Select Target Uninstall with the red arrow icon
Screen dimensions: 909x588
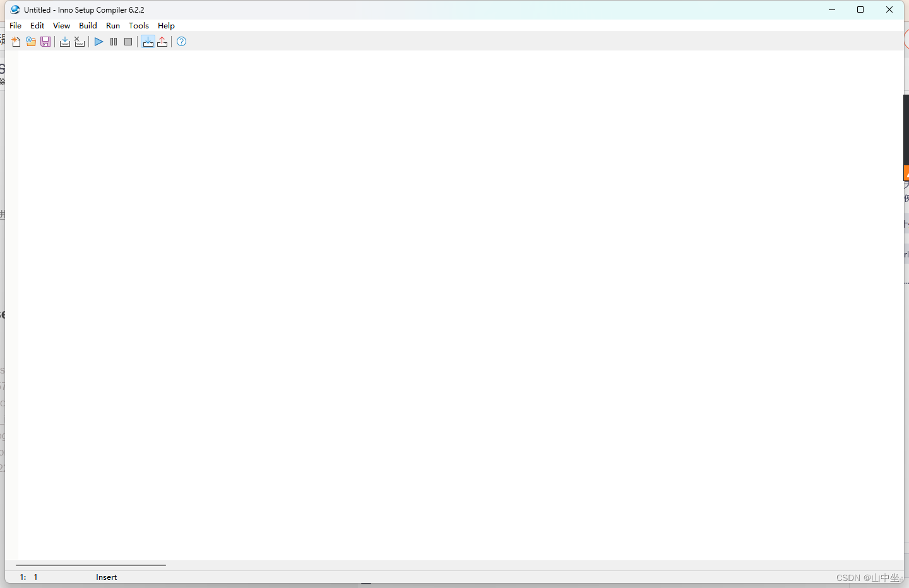162,42
